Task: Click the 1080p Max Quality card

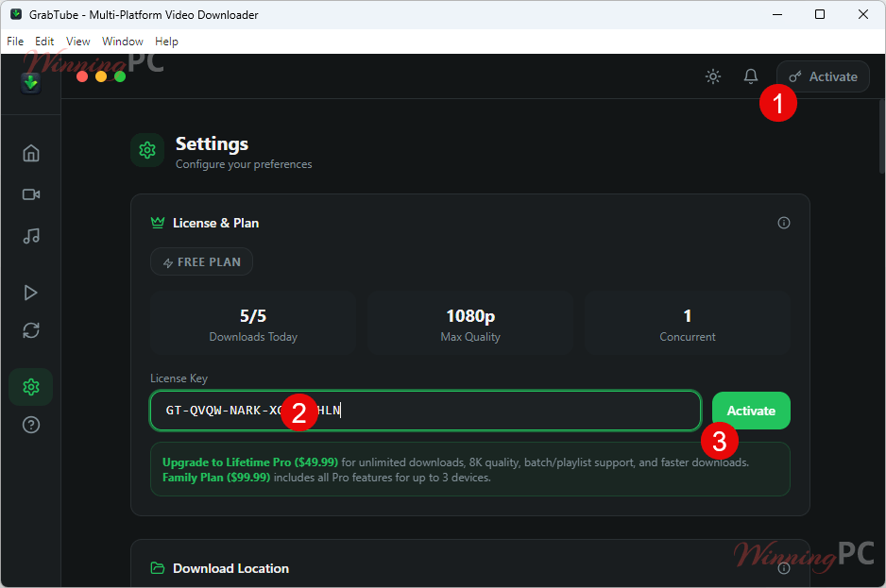Action: coord(470,323)
